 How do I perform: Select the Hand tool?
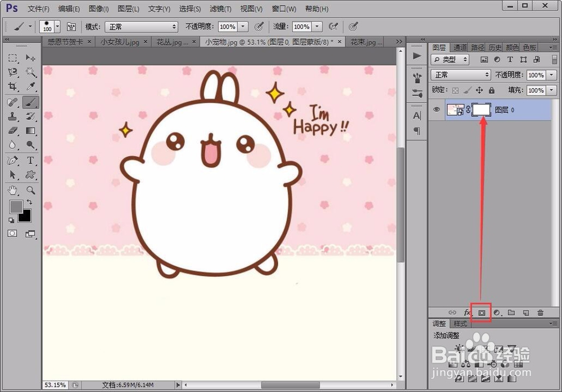coord(12,190)
